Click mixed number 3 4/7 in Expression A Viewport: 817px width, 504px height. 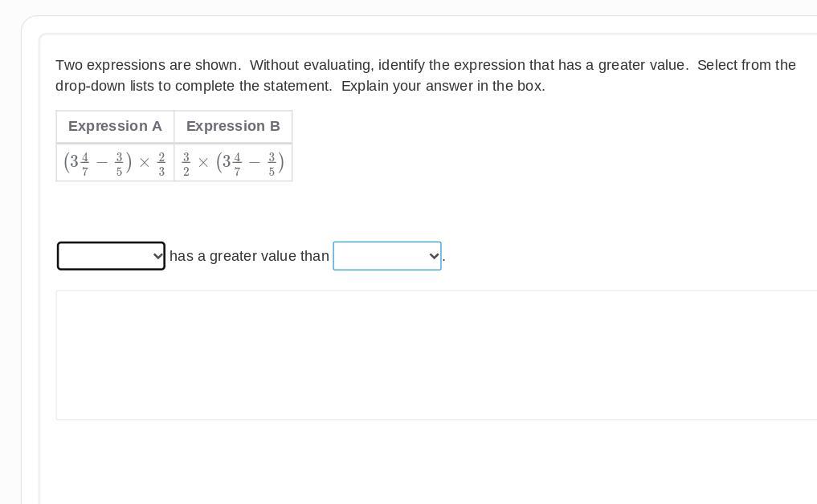coord(79,163)
